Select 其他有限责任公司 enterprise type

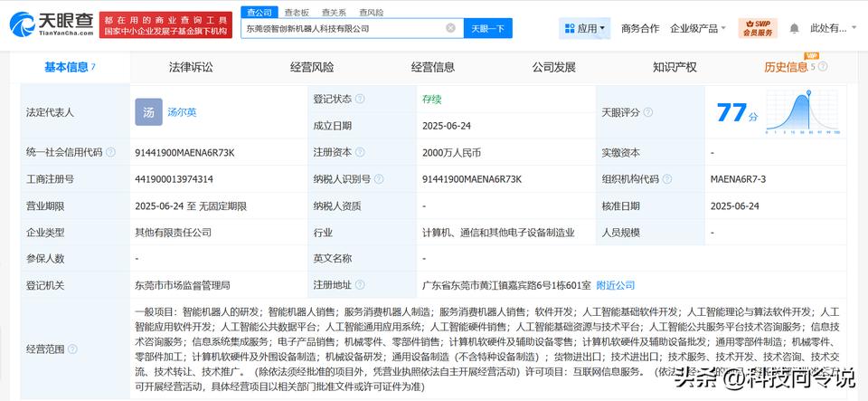click(174, 233)
